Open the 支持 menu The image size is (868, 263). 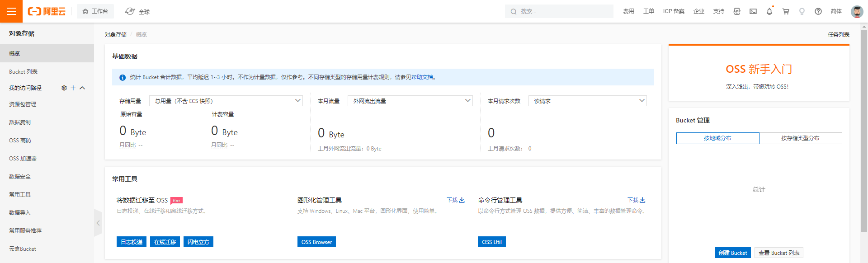(x=719, y=11)
